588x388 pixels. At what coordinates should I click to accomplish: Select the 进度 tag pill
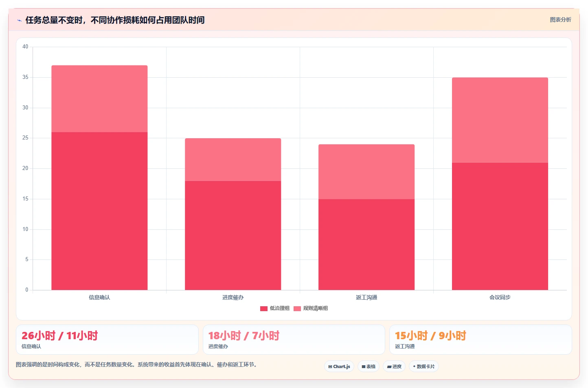point(394,366)
